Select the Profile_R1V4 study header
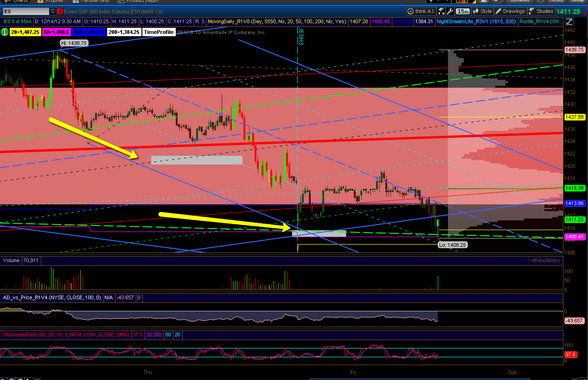Viewport: 588px width, 380px height. 541,21
